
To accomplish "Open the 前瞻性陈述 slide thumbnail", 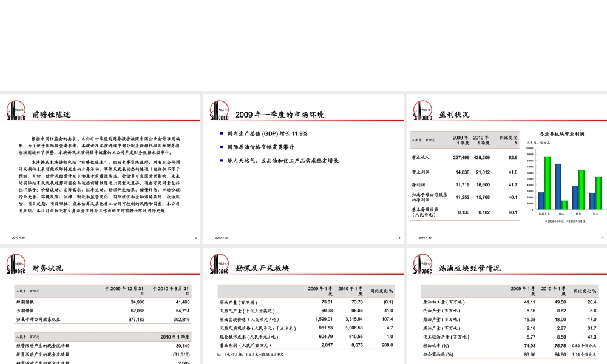I will pyautogui.click(x=100, y=169).
